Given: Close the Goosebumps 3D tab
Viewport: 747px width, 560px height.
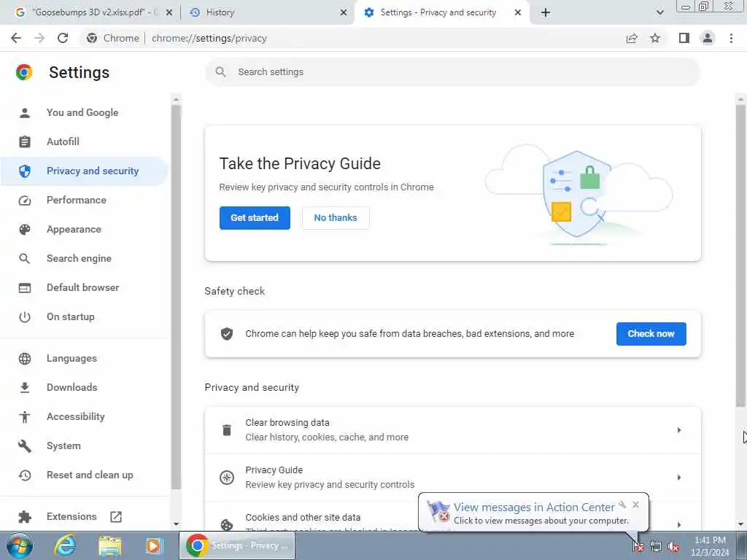Looking at the screenshot, I should pyautogui.click(x=169, y=13).
